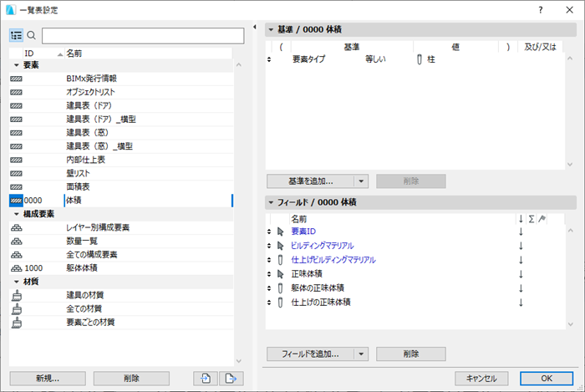Viewport: 585px width, 392px height.
Task: Click the 名前 column header in schedule list
Action: pos(149,53)
